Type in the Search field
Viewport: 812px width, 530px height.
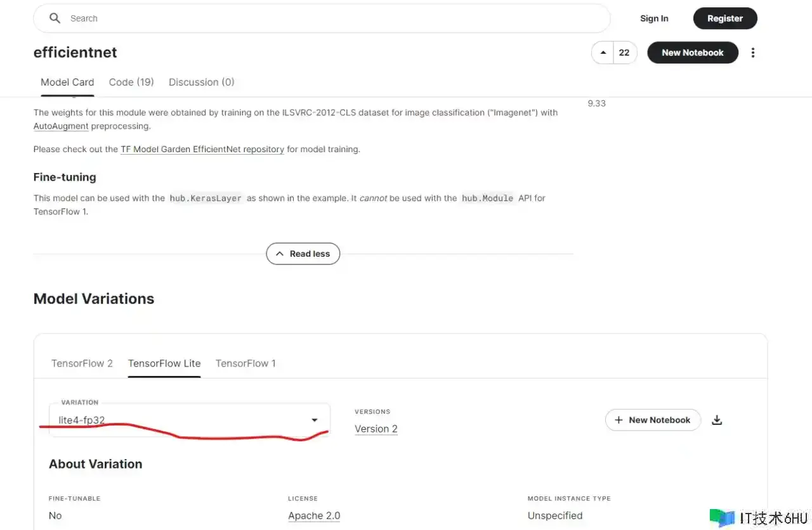coord(330,18)
